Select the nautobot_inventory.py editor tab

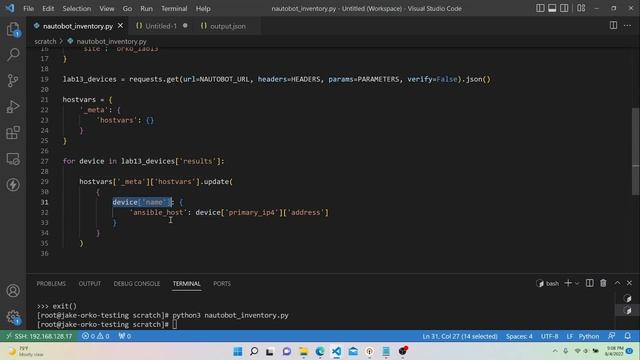(x=78, y=26)
